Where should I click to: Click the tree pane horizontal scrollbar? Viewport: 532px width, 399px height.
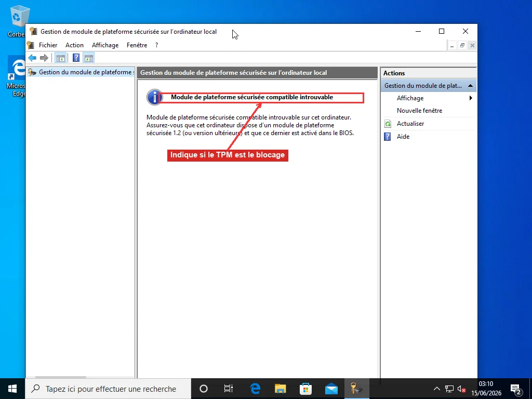tap(60, 377)
